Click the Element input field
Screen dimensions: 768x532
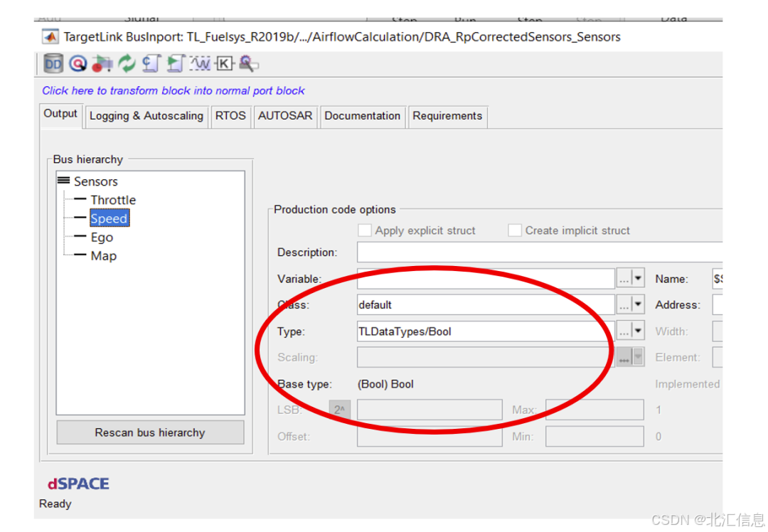(717, 357)
